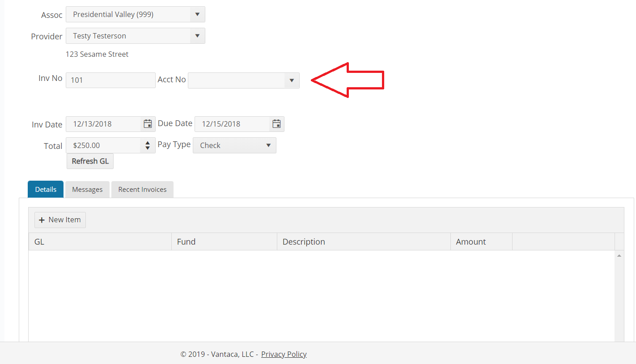Select the Details tab
Image resolution: width=636 pixels, height=364 pixels.
(x=45, y=189)
